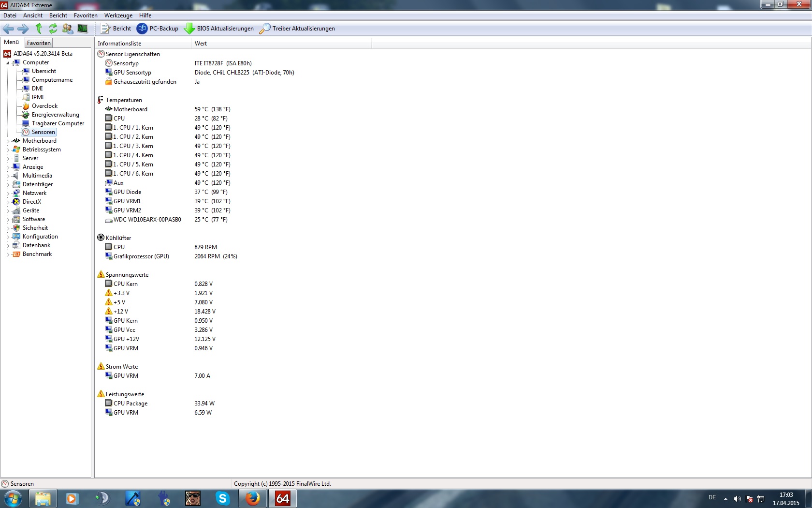Check BIOS Aktualisierungen
The height and width of the screenshot is (508, 812).
219,29
